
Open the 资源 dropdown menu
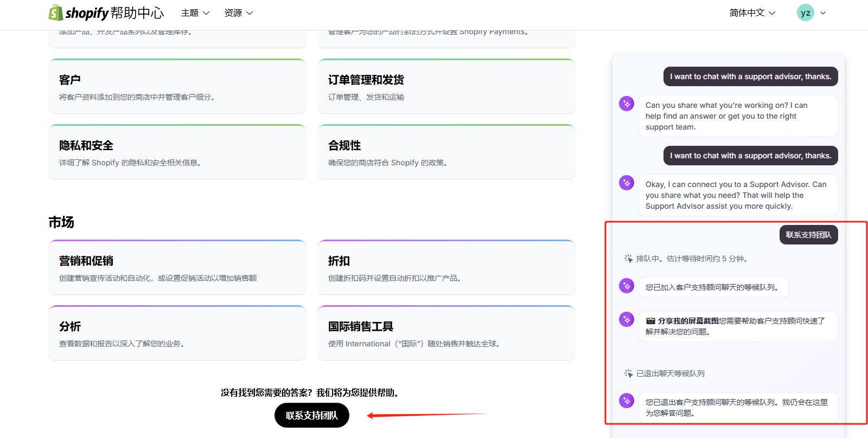pyautogui.click(x=239, y=13)
